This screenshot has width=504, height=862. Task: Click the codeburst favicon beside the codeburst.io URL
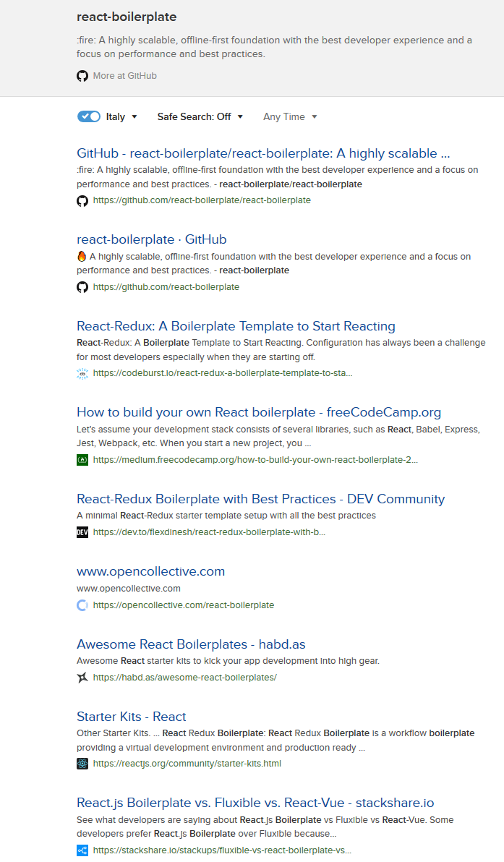[82, 373]
